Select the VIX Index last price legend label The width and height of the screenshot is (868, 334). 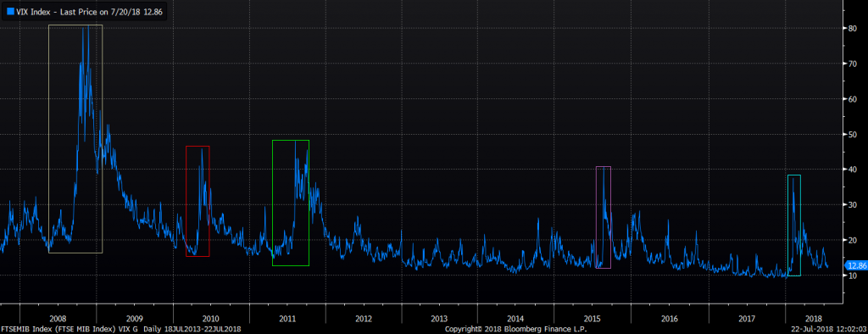89,11
